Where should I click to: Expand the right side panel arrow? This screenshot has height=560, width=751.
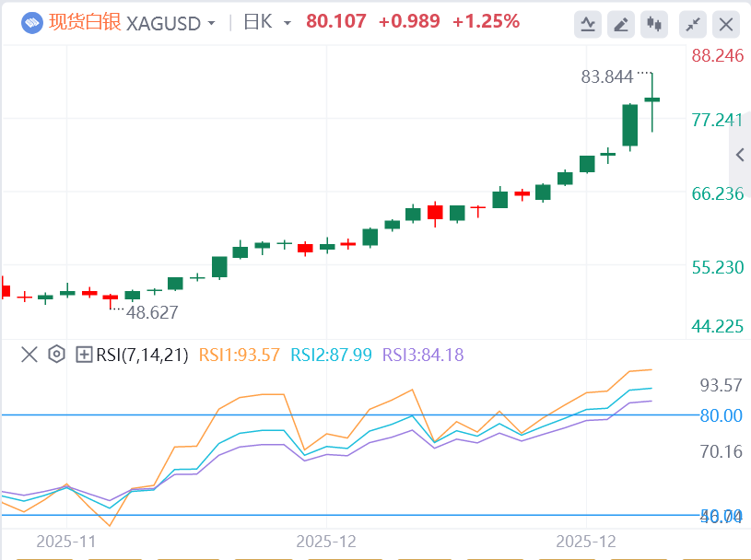tap(740, 156)
